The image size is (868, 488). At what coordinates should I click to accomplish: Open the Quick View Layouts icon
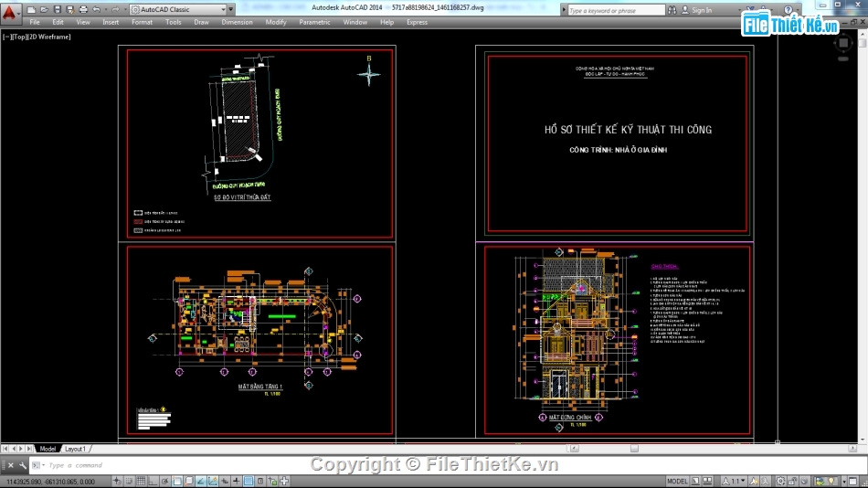695,482
